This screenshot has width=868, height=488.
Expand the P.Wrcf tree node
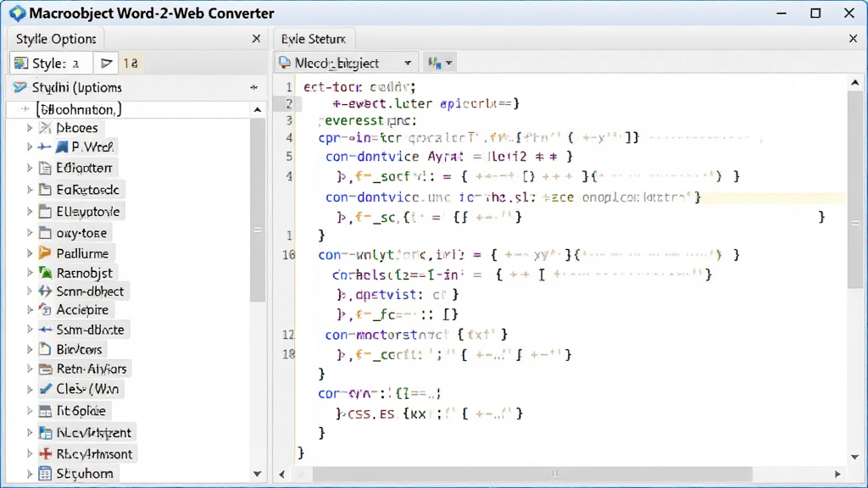point(30,147)
